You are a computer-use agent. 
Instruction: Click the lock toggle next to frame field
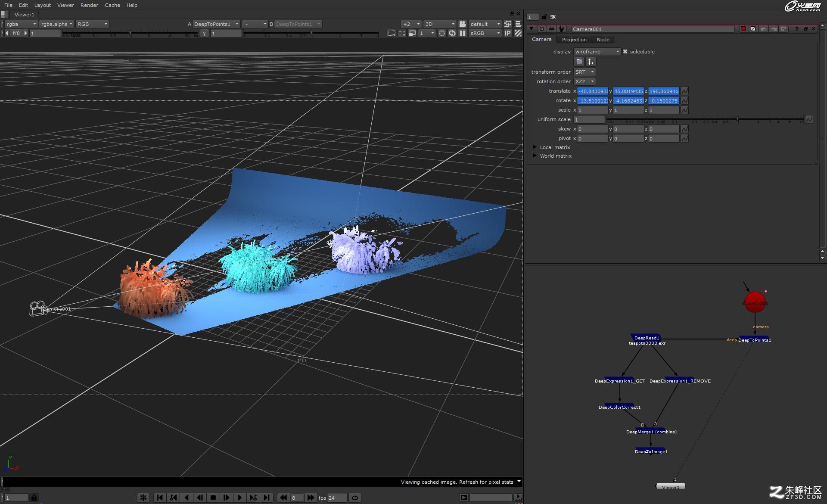[34, 498]
